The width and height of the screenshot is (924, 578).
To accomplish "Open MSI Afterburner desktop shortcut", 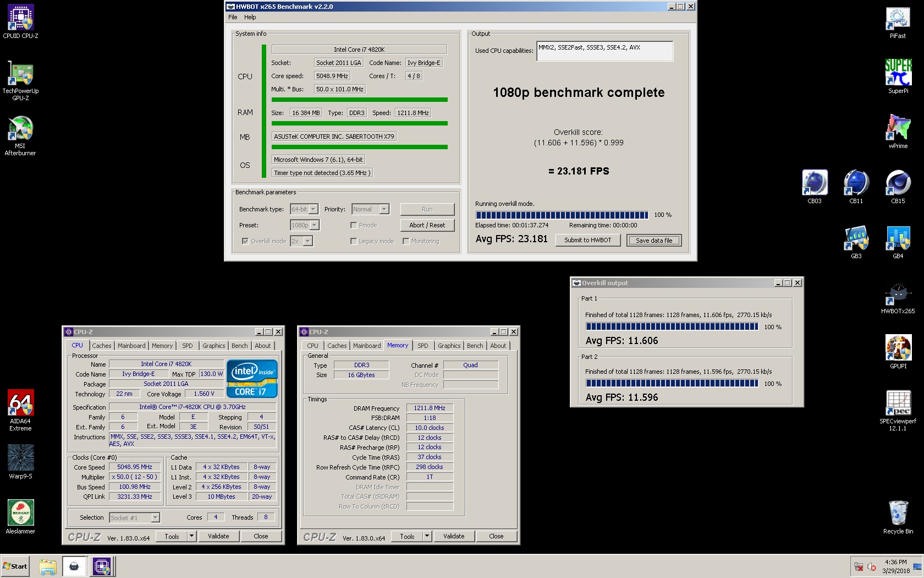I will click(x=20, y=135).
